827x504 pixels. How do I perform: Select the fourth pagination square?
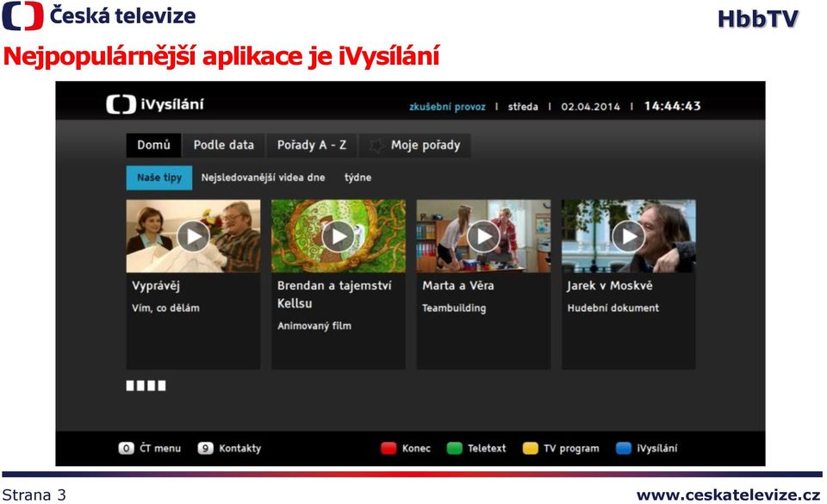pos(161,386)
